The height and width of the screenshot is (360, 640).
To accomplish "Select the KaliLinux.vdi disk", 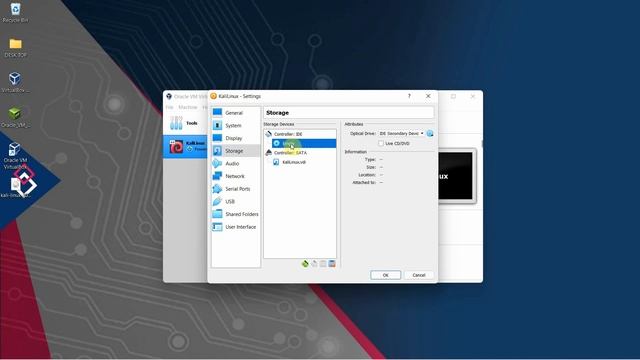I will pos(304,162).
